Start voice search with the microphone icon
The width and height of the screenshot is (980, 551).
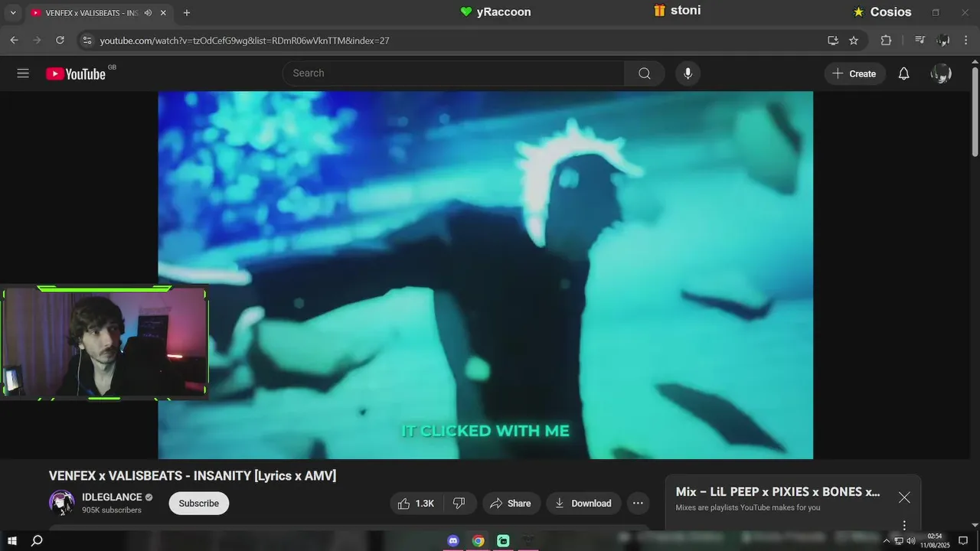[x=688, y=73]
